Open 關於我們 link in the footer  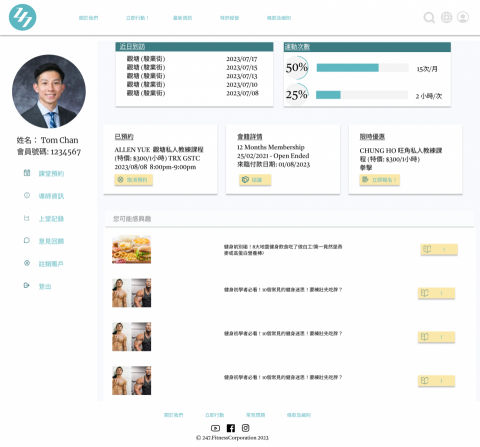tap(173, 415)
